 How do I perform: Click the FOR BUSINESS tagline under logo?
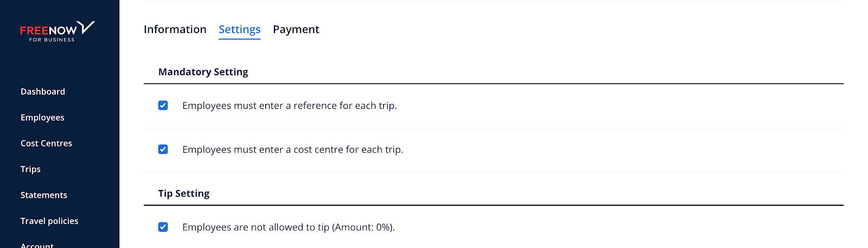click(x=52, y=40)
